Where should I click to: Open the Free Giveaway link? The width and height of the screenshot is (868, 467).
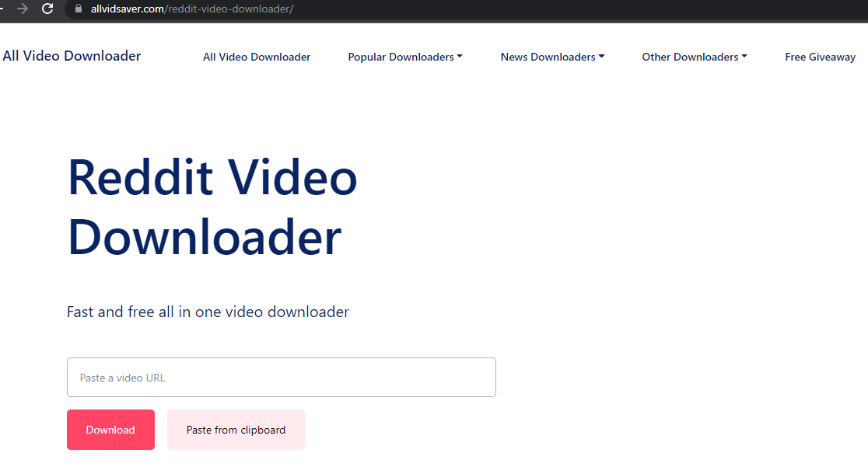820,57
